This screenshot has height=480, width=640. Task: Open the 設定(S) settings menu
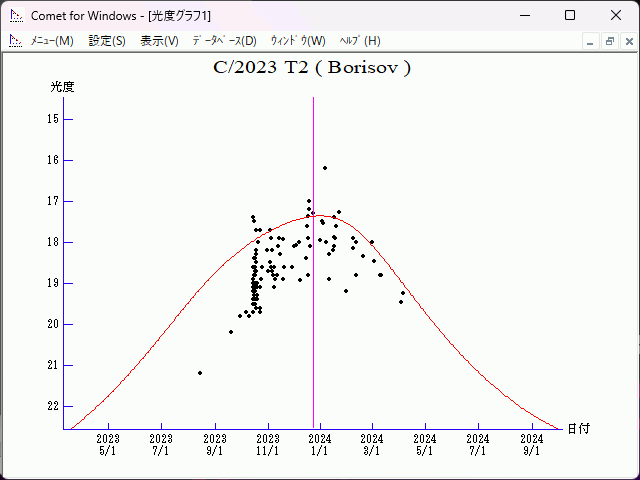click(x=107, y=41)
